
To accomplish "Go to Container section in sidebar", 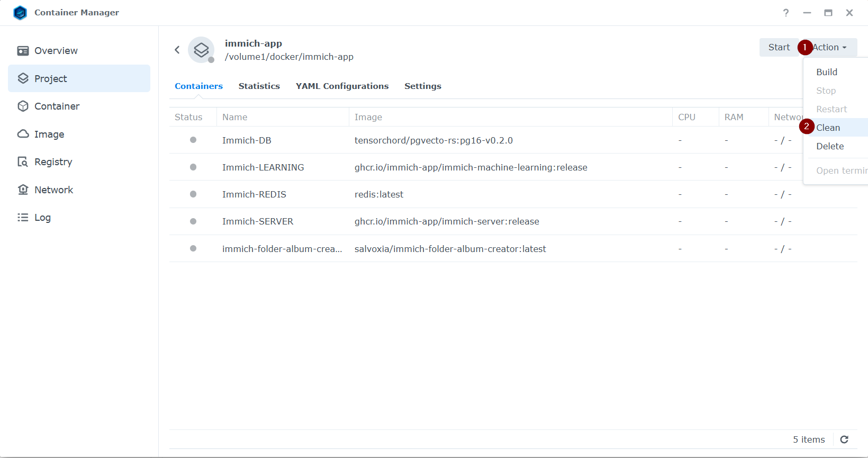I will click(x=79, y=106).
